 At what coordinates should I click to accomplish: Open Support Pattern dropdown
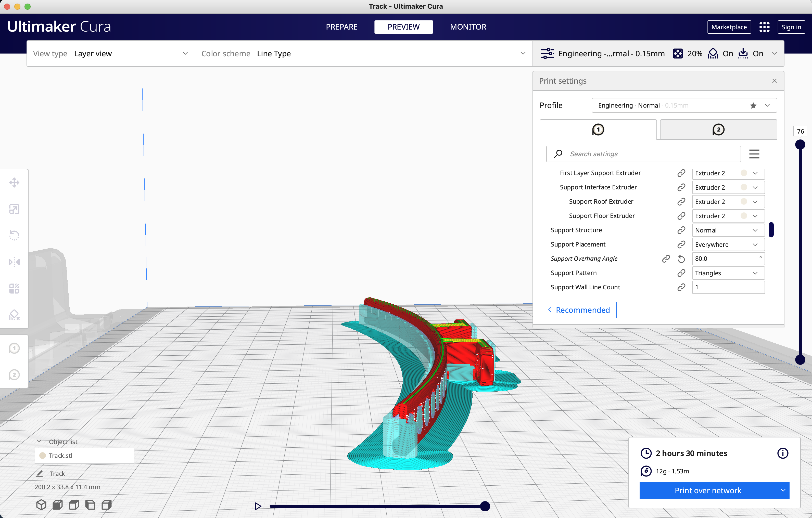click(728, 273)
